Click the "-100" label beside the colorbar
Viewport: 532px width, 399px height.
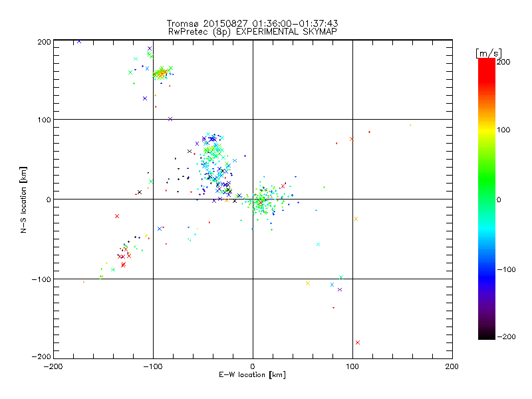point(506,269)
